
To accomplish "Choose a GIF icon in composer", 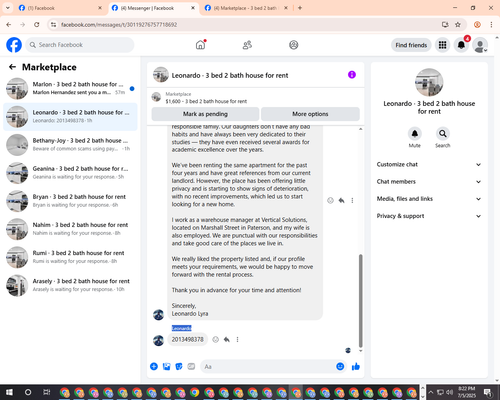I will point(191,367).
